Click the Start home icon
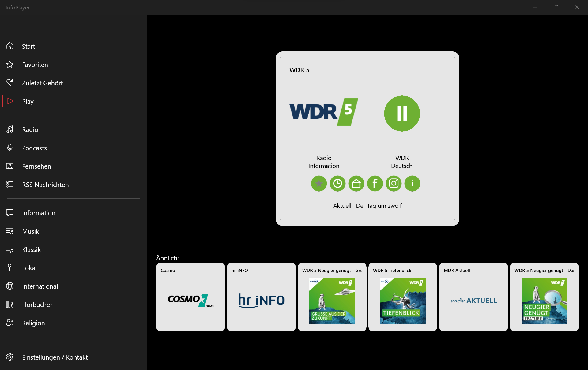This screenshot has height=370, width=588. (10, 46)
